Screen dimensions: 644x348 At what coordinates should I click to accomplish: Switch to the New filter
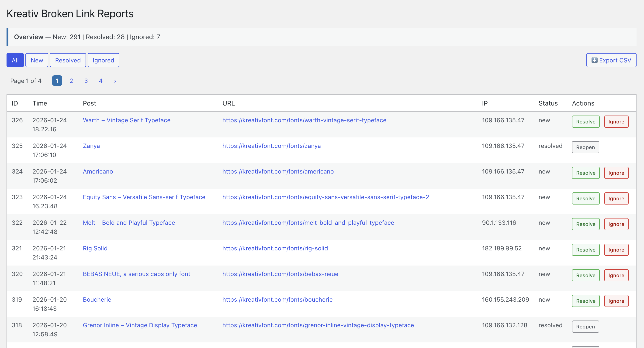pyautogui.click(x=37, y=60)
